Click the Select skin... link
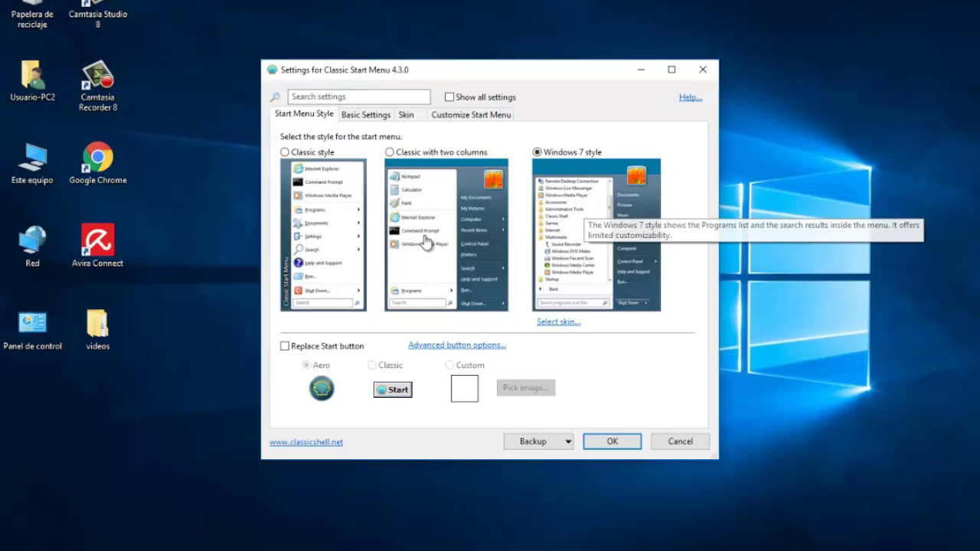980x551 pixels. (558, 321)
